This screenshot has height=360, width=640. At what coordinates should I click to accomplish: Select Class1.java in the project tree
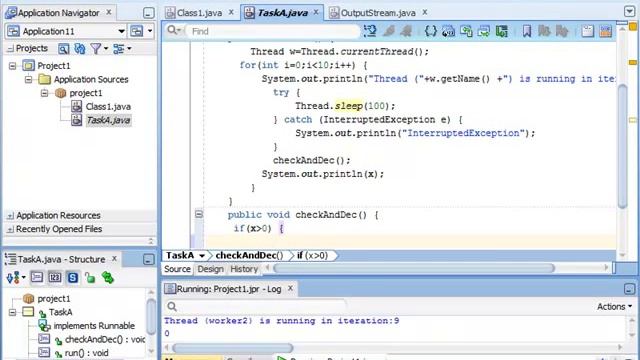pyautogui.click(x=108, y=107)
